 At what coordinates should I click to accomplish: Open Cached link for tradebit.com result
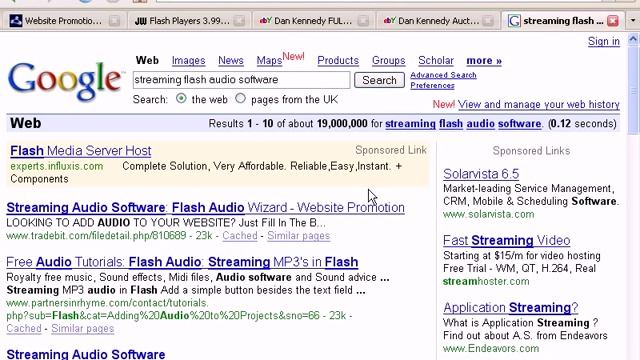240,236
